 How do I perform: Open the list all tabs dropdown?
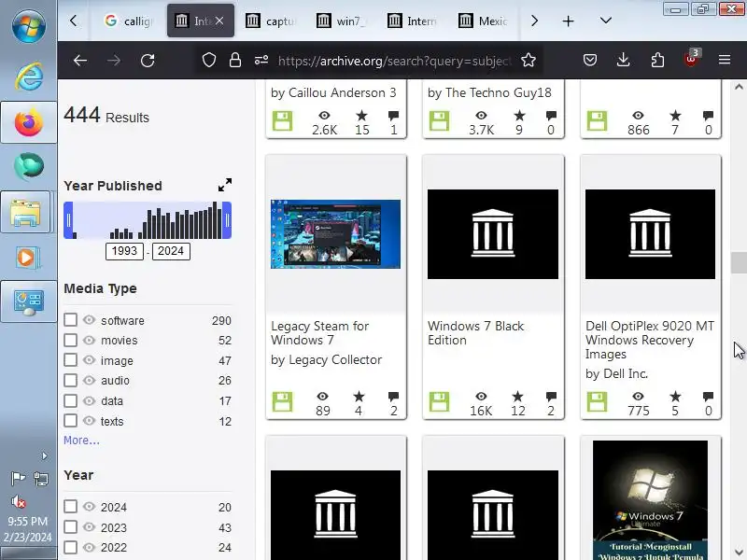click(605, 21)
